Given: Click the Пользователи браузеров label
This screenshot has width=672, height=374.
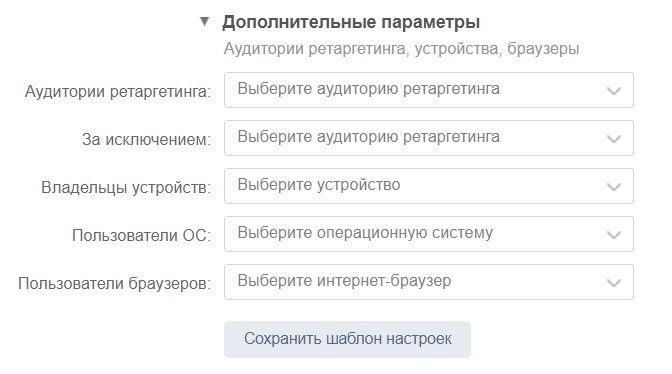Looking at the screenshot, I should [x=114, y=283].
